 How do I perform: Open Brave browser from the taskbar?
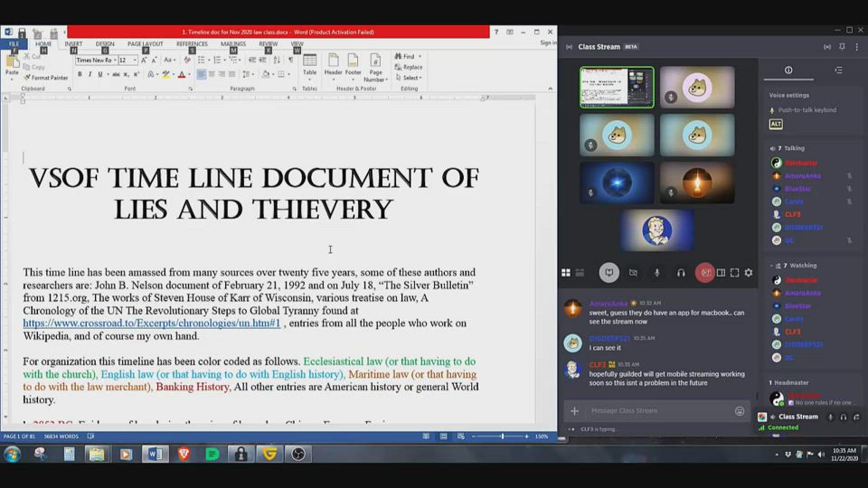(184, 454)
